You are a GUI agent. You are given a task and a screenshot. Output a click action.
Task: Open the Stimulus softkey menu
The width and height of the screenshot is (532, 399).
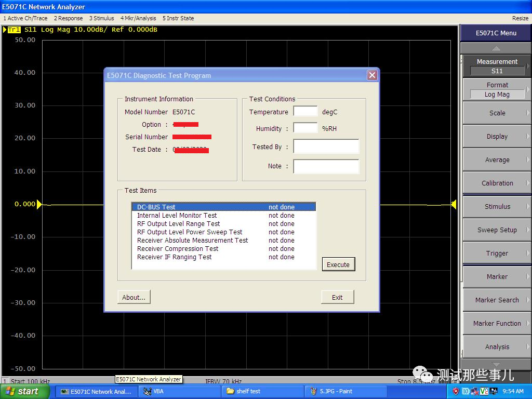497,207
